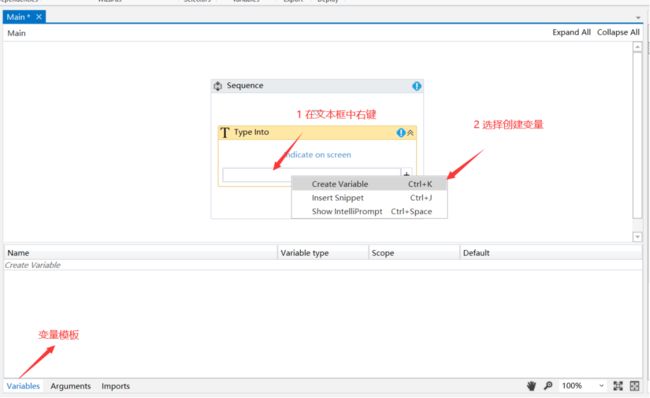Image resolution: width=650 pixels, height=398 pixels.
Task: Choose Show IntelliPrompt menu entry
Action: [x=369, y=211]
